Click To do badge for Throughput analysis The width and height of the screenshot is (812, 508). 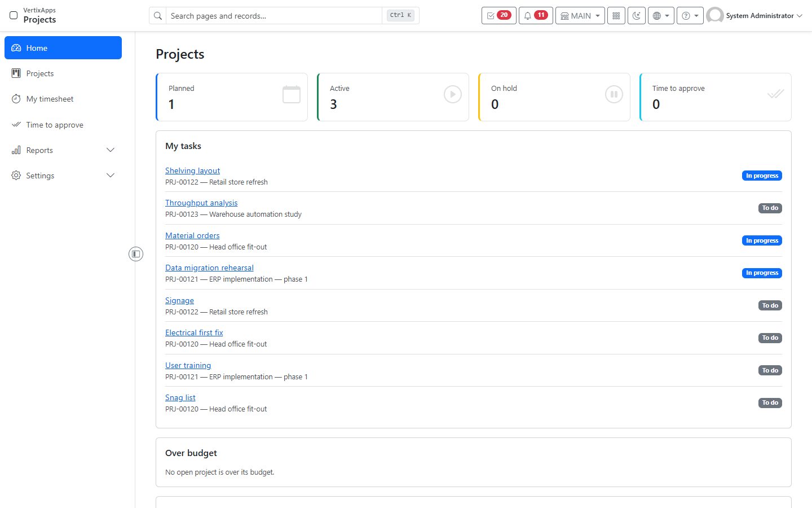pos(770,208)
